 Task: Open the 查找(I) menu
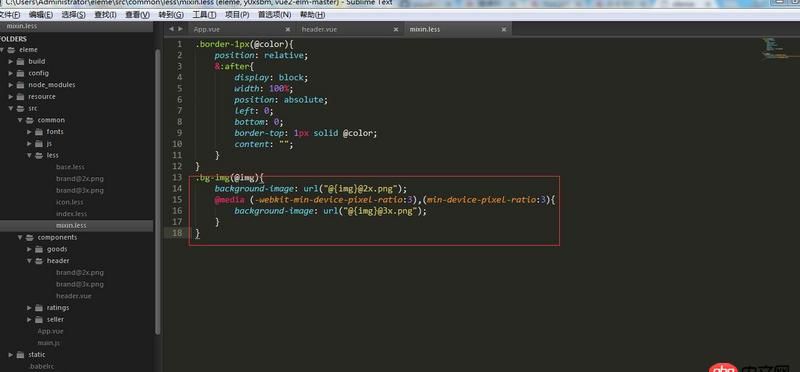tap(105, 15)
